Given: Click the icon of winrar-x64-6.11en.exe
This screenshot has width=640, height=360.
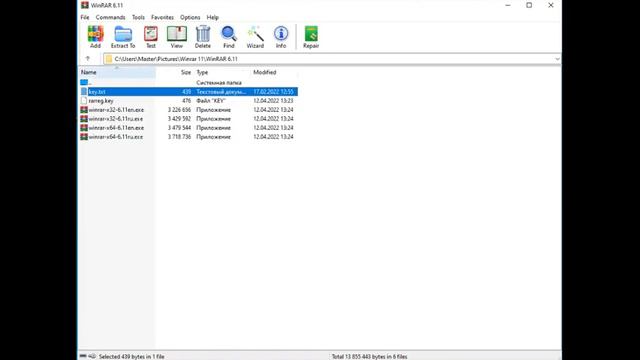Looking at the screenshot, I should pyautogui.click(x=84, y=128).
